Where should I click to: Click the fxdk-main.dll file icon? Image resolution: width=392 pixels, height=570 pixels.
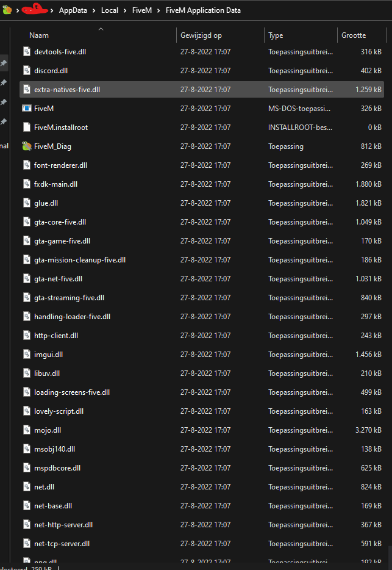[x=27, y=184]
